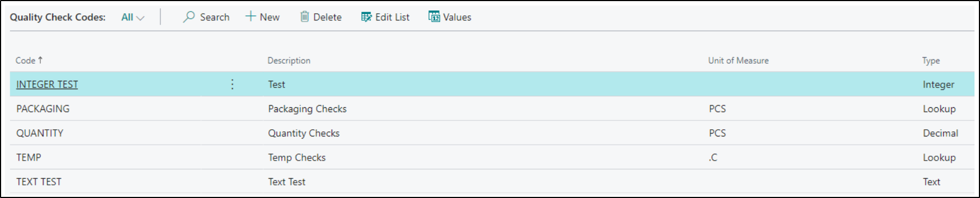Click the .C unit of measure cell

713,157
